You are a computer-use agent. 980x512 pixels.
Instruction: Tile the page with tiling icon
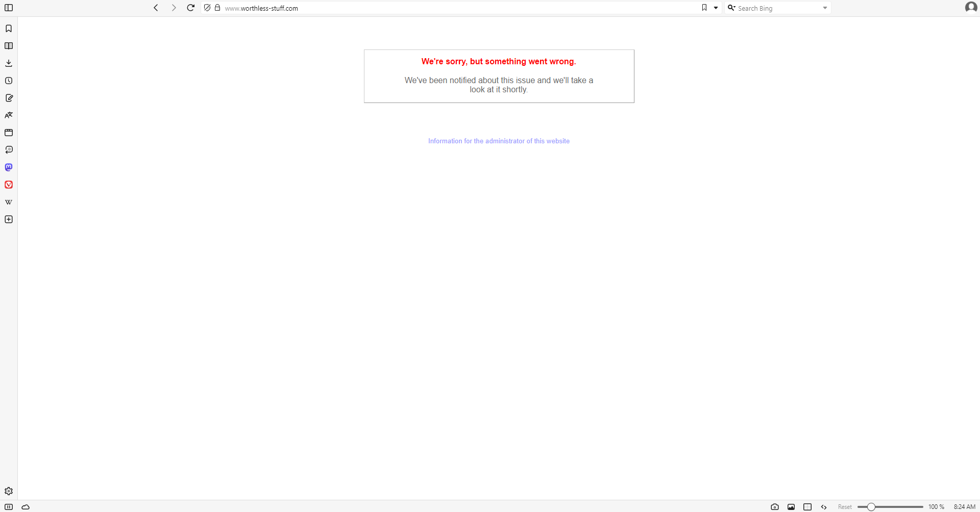807,507
